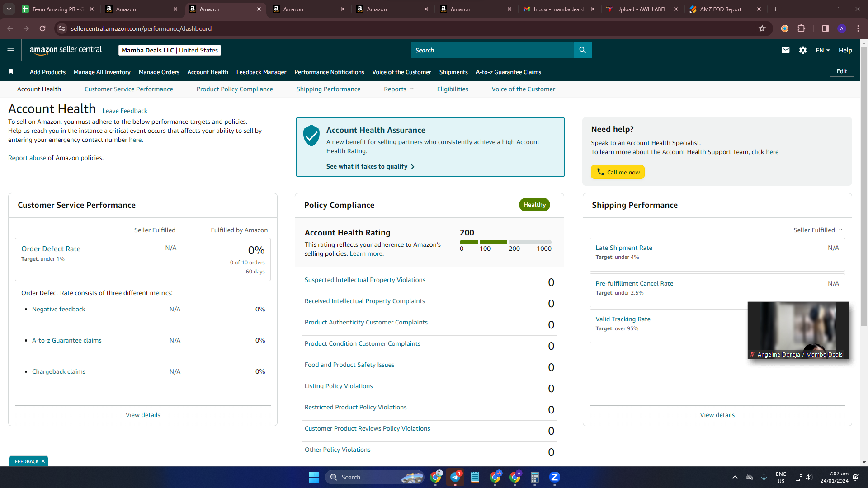
Task: Open the Leave Feedback link
Action: (125, 111)
